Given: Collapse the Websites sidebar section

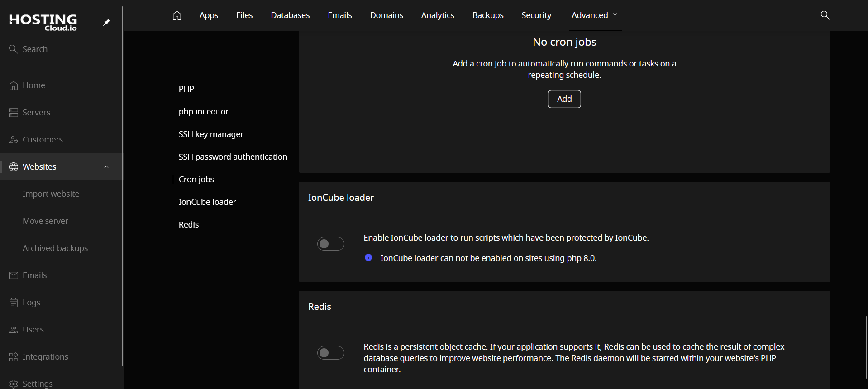Looking at the screenshot, I should (x=106, y=167).
